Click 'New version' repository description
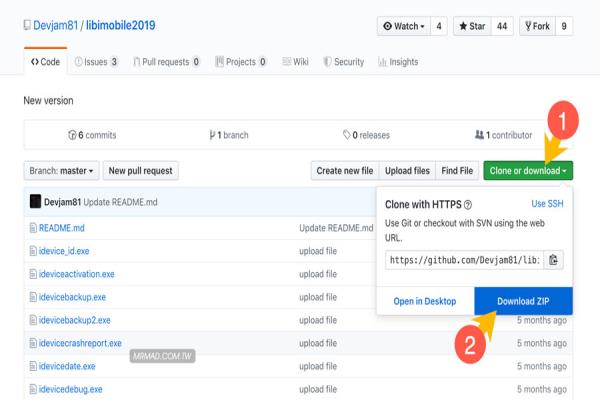This screenshot has height=400, width=600. click(48, 100)
